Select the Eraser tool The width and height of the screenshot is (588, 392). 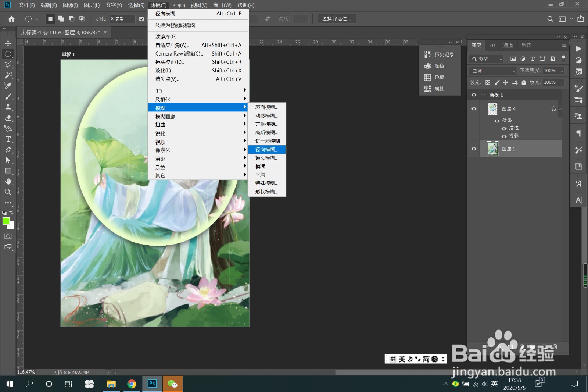click(8, 118)
